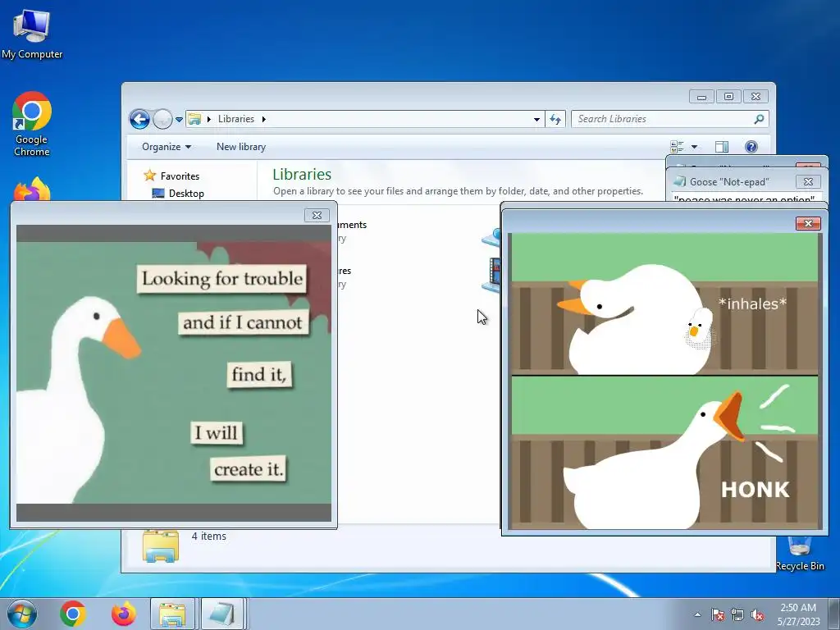Expand the breadcrumb arrow after Libraries
This screenshot has width=840, height=630.
point(263,119)
